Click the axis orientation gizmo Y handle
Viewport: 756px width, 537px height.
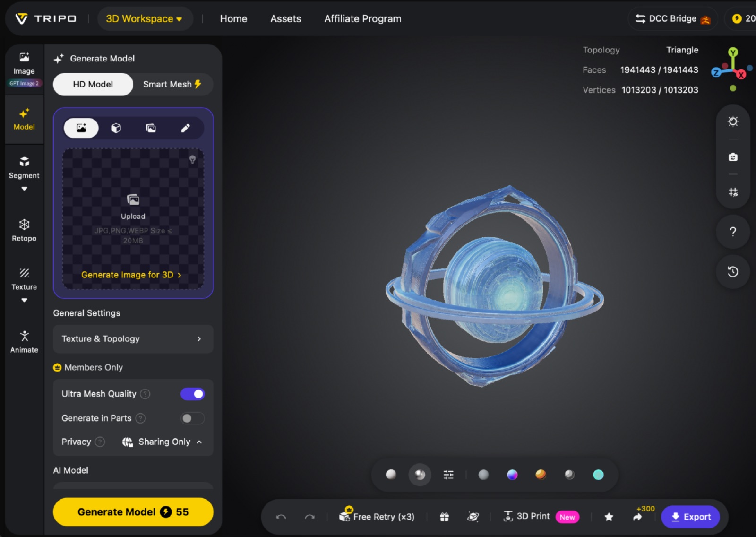(733, 52)
